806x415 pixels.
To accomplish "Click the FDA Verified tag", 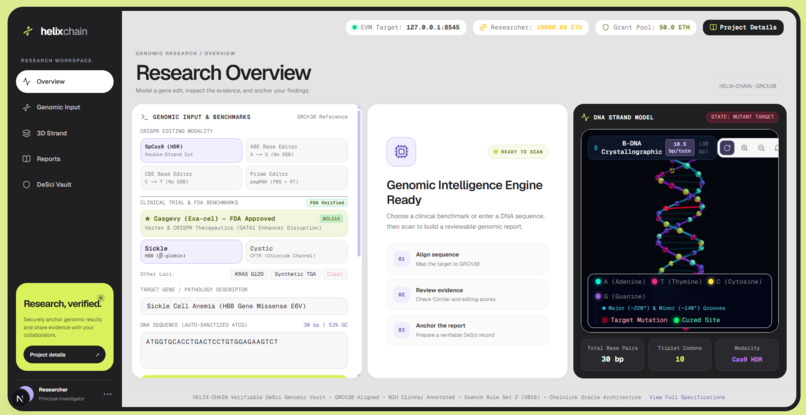I will 327,203.
